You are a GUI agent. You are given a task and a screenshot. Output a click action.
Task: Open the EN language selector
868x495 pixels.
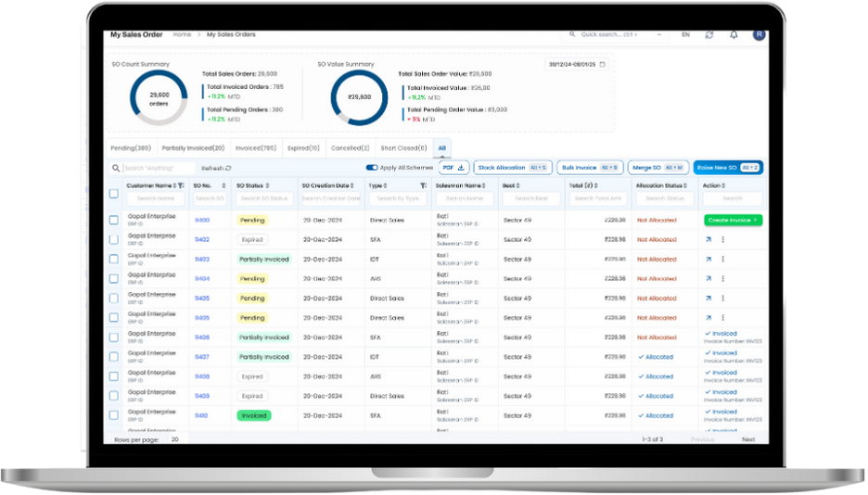[685, 34]
